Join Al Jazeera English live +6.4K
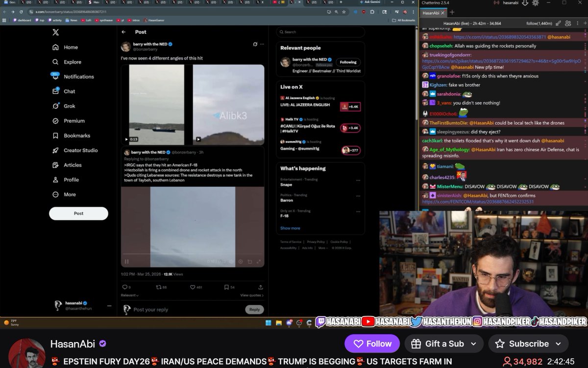 pos(350,106)
